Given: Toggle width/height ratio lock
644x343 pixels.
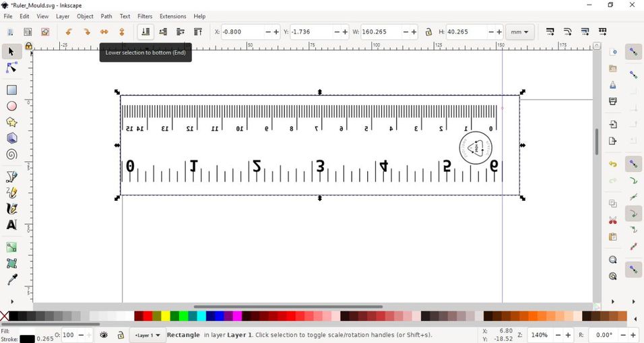Looking at the screenshot, I should pos(428,32).
